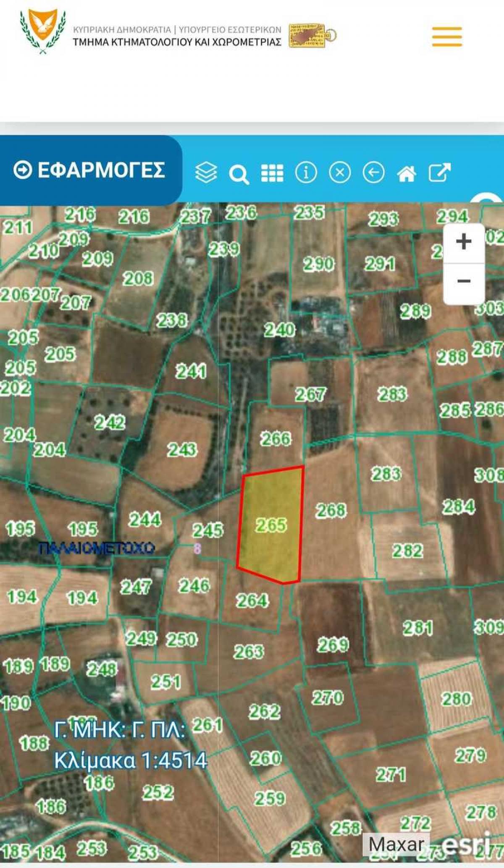Click parcel label 259
The image size is (504, 868).
click(x=270, y=798)
